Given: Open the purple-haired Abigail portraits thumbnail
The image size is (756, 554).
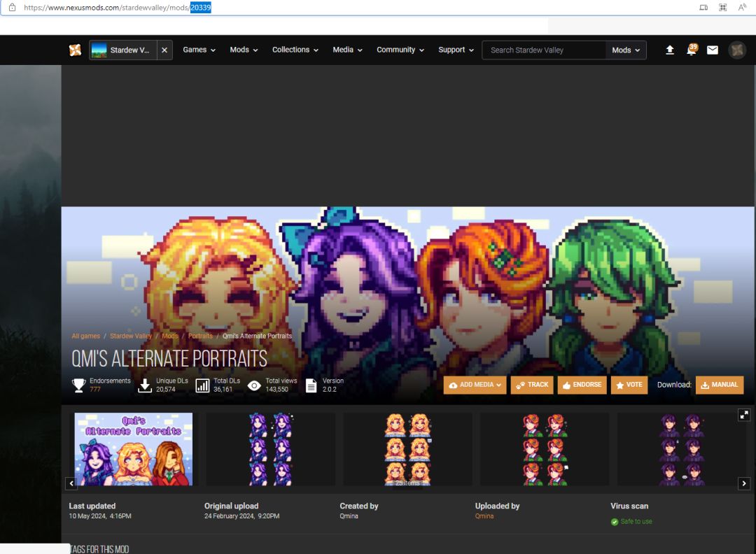Looking at the screenshot, I should click(270, 449).
